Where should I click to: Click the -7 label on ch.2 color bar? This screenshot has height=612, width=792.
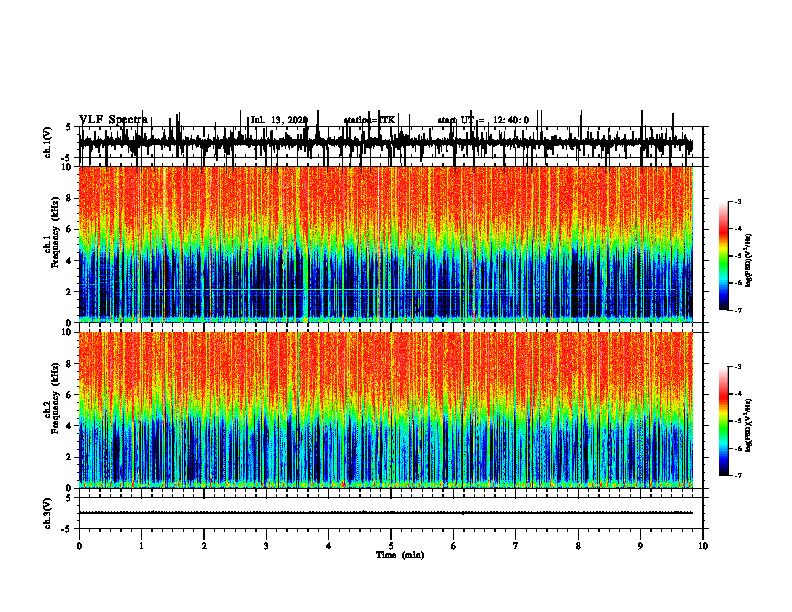click(x=738, y=475)
